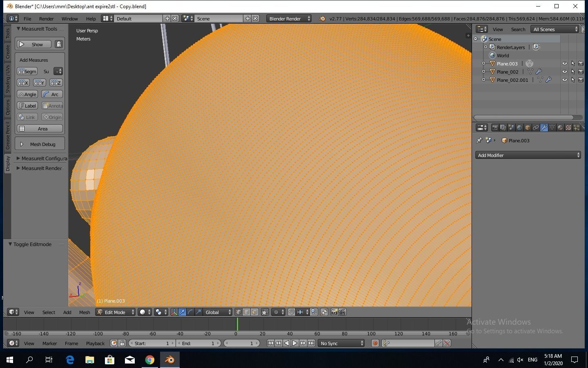Open the Texture properties tab icon

[x=568, y=128]
